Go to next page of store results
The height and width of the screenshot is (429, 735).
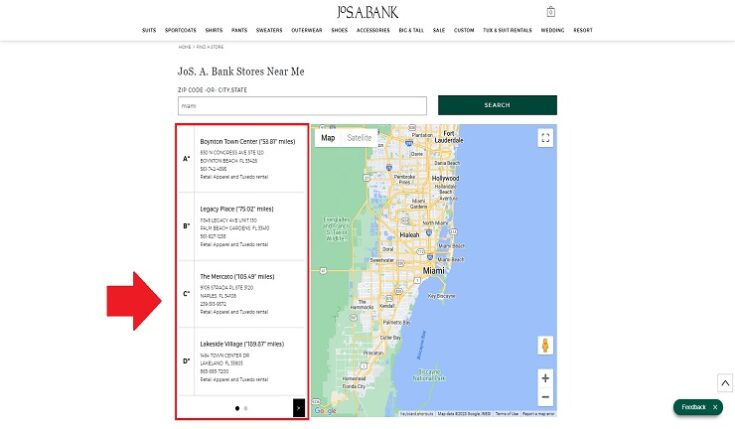click(299, 408)
